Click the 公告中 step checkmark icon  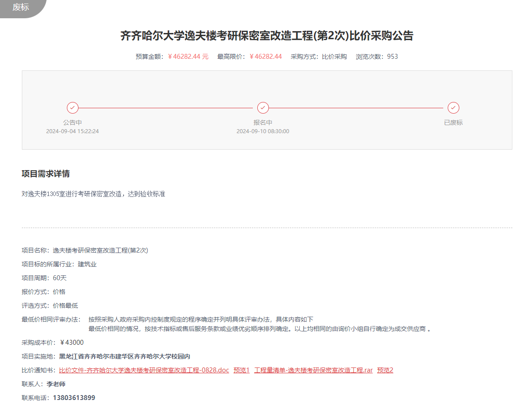[x=73, y=108]
